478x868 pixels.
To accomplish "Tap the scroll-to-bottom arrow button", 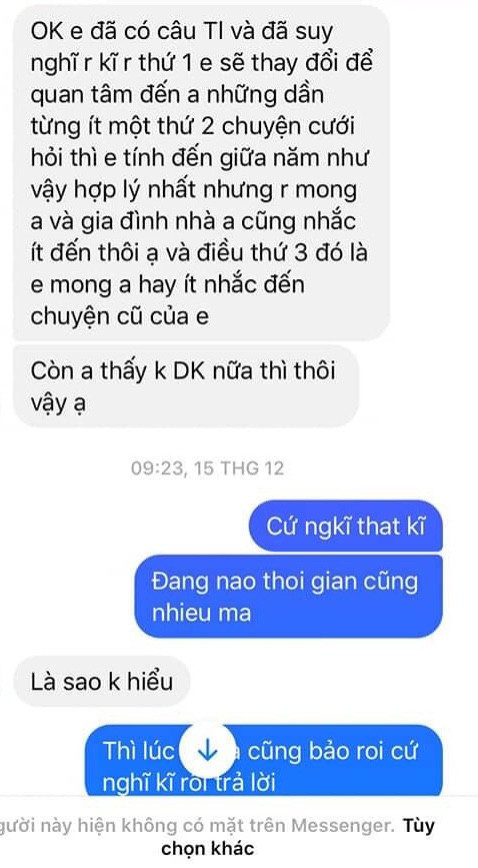I will click(207, 750).
